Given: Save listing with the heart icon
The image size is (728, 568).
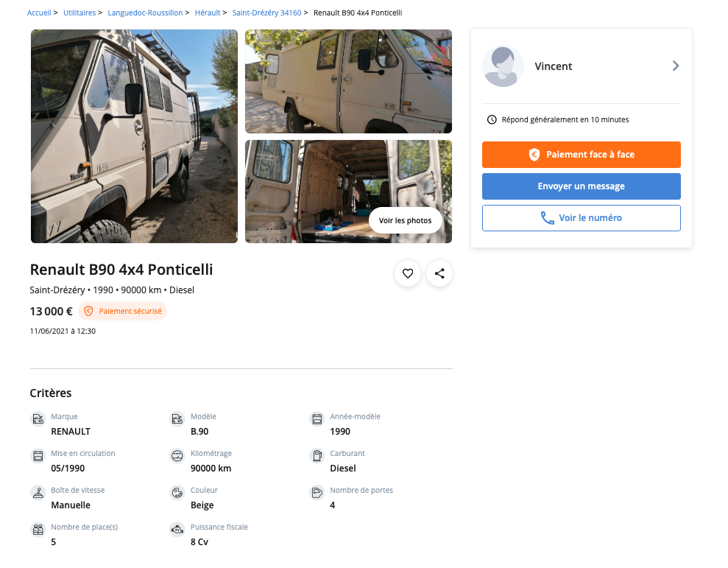Looking at the screenshot, I should click(x=408, y=274).
